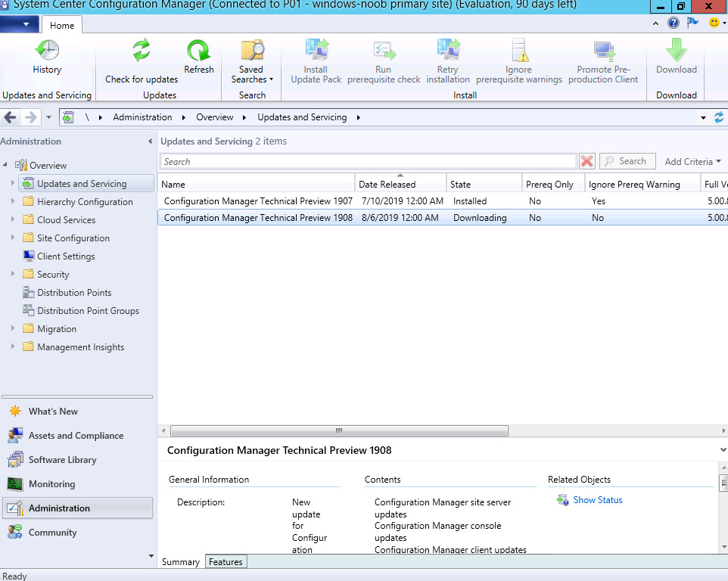The height and width of the screenshot is (581, 728).
Task: Sort by Name column header
Action: pos(257,185)
